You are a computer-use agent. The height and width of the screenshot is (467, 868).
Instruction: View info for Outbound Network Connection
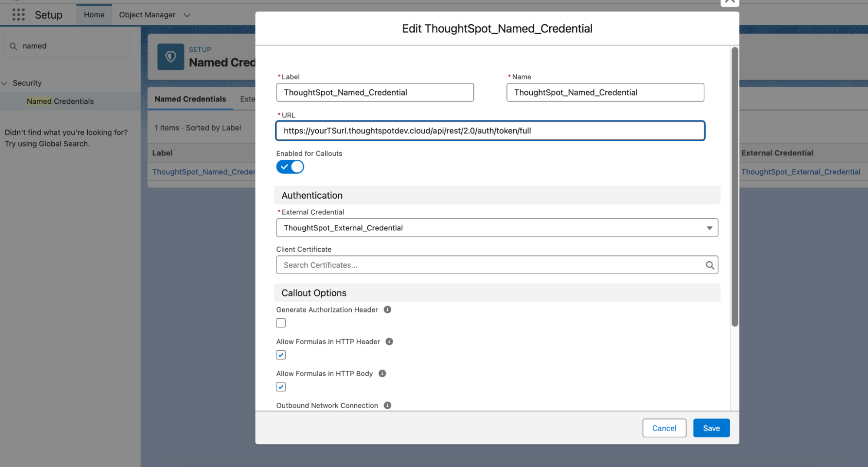[x=387, y=405]
